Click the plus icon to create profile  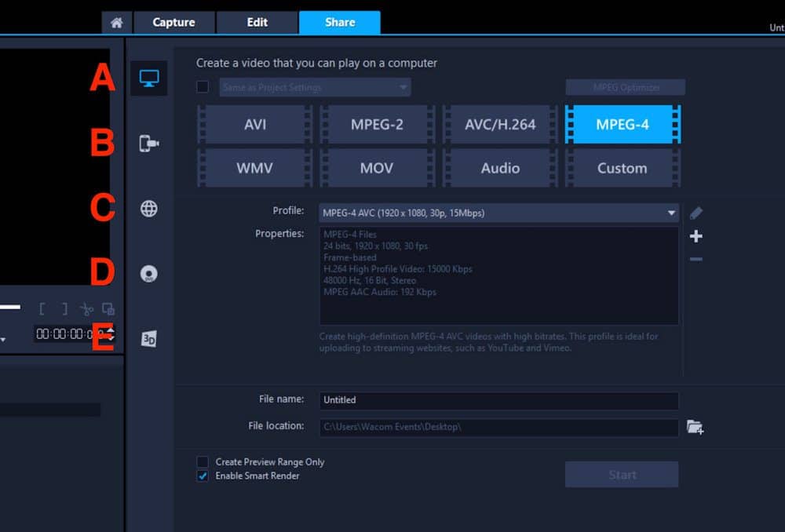(696, 236)
